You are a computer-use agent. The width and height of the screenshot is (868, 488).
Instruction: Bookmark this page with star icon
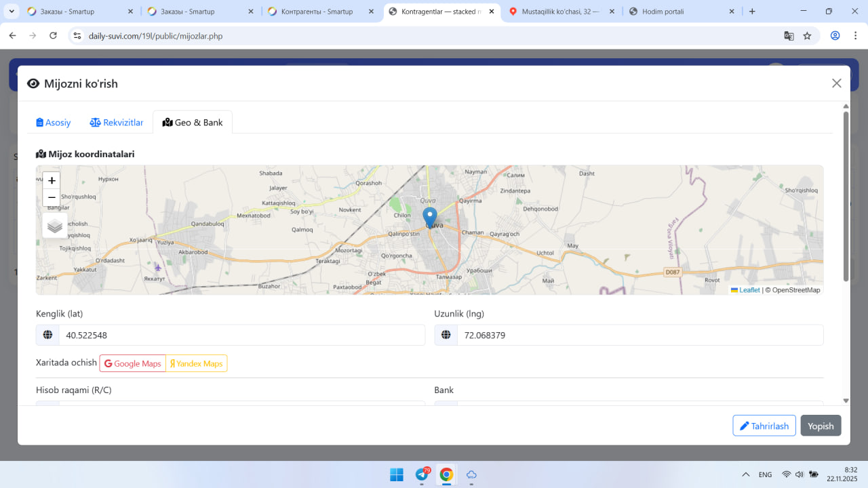(x=807, y=36)
